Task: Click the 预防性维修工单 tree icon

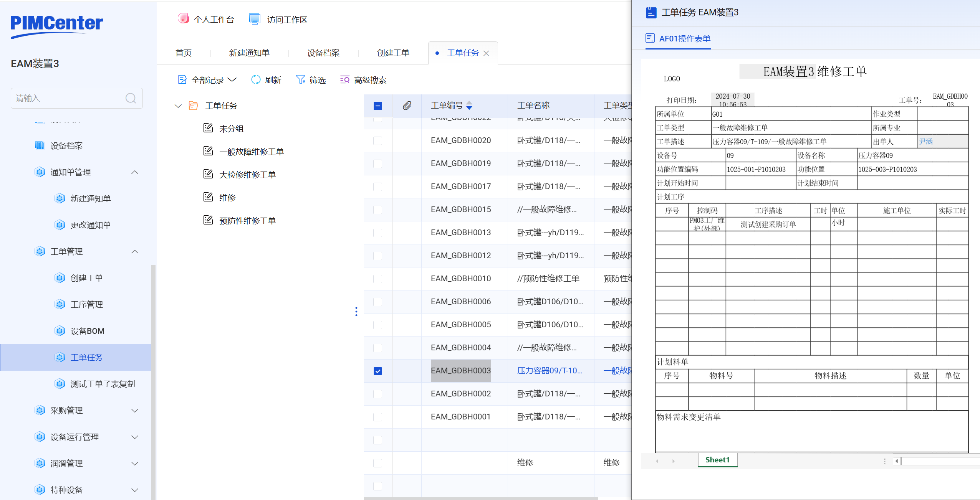Action: [208, 220]
